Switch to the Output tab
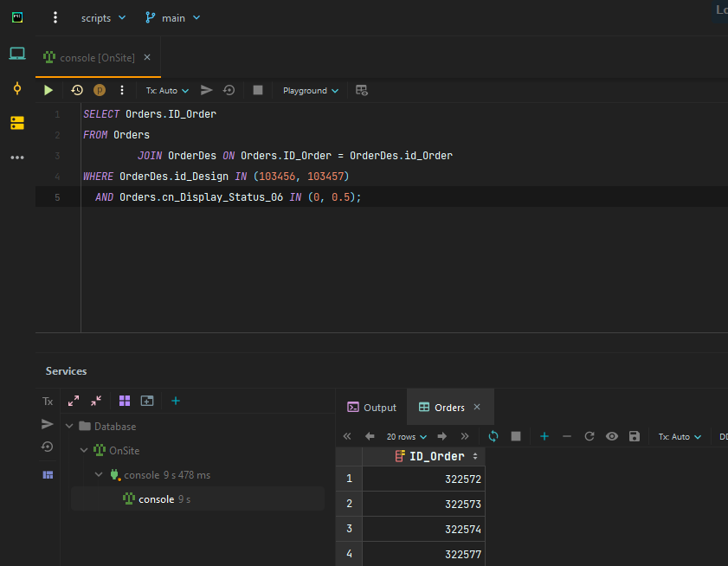Screen dimensions: 728x566 pos(371,407)
